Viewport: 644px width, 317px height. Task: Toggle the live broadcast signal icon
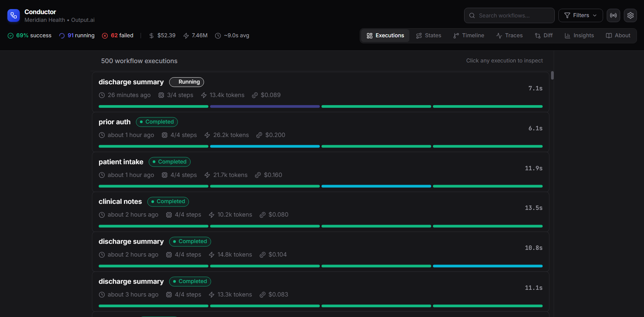coord(613,15)
